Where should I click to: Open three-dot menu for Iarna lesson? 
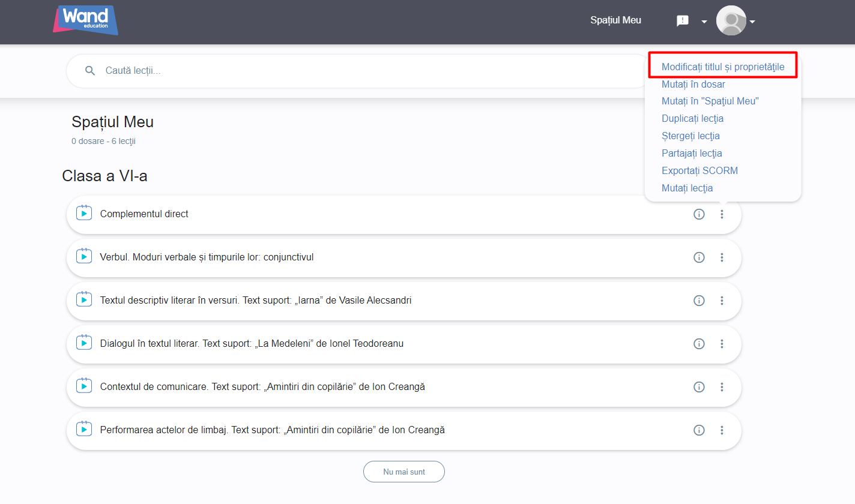pos(722,301)
